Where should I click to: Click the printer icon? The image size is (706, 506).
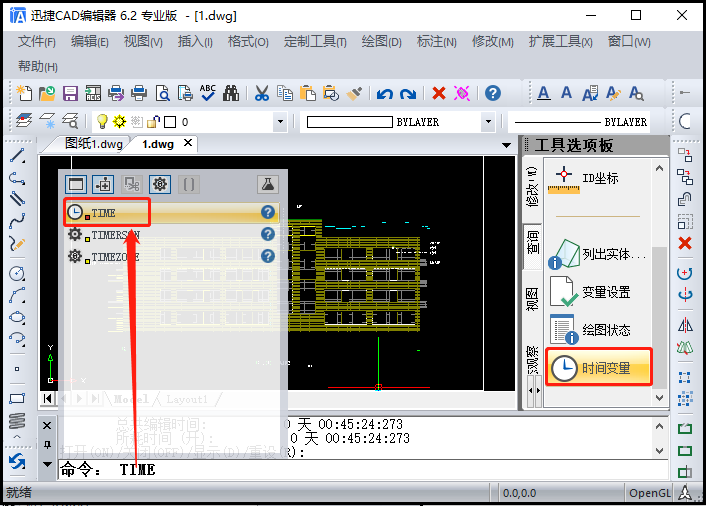point(139,93)
